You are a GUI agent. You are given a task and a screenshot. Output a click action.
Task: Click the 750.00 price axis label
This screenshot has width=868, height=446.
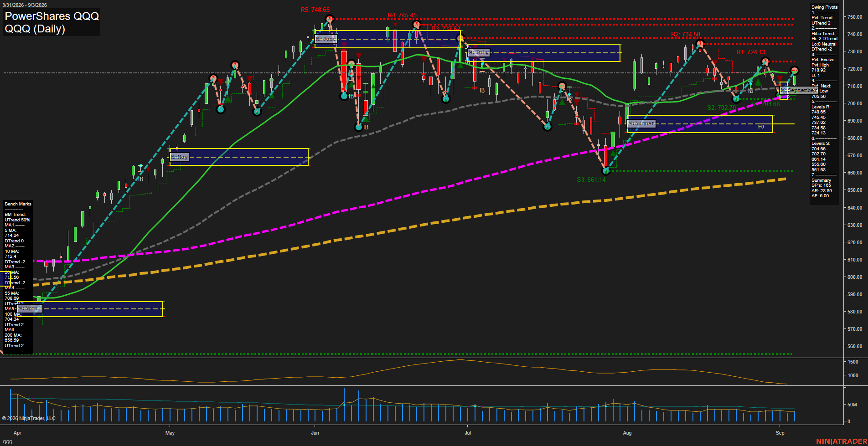point(855,17)
